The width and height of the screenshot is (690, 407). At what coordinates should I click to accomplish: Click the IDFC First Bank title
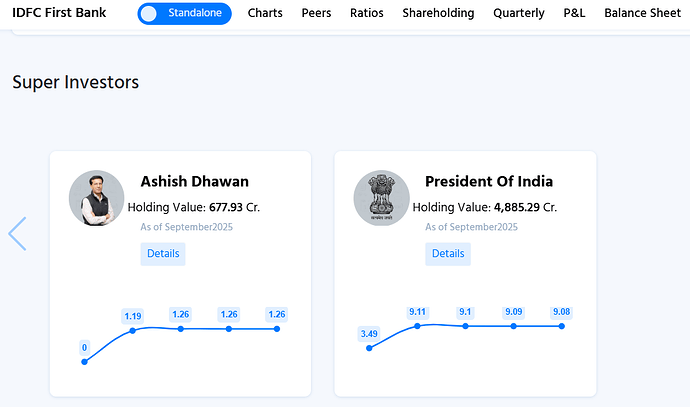tap(62, 14)
